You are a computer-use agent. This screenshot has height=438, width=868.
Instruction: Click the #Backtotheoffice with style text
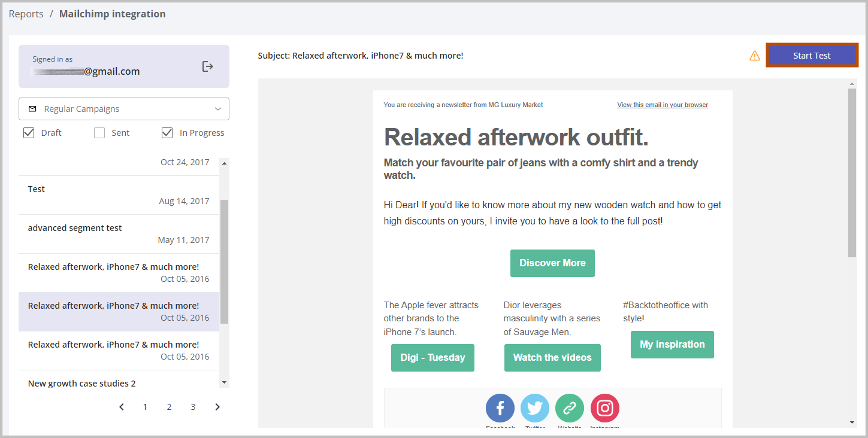[x=666, y=312]
